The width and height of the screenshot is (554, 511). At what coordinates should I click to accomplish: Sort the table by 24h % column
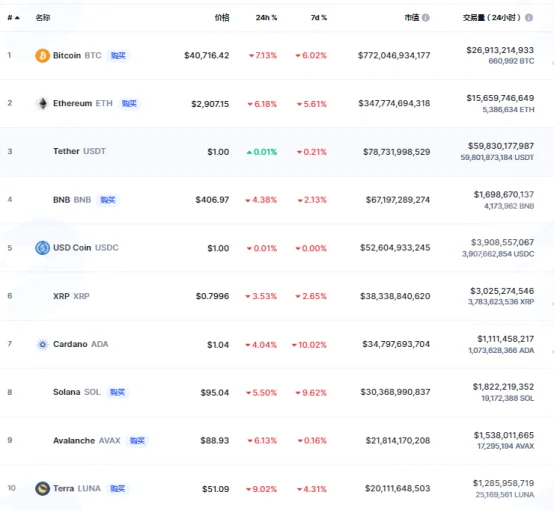(x=266, y=18)
